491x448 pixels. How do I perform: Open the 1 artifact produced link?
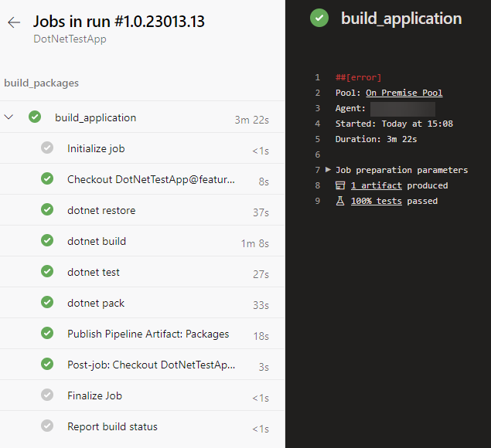tap(376, 185)
